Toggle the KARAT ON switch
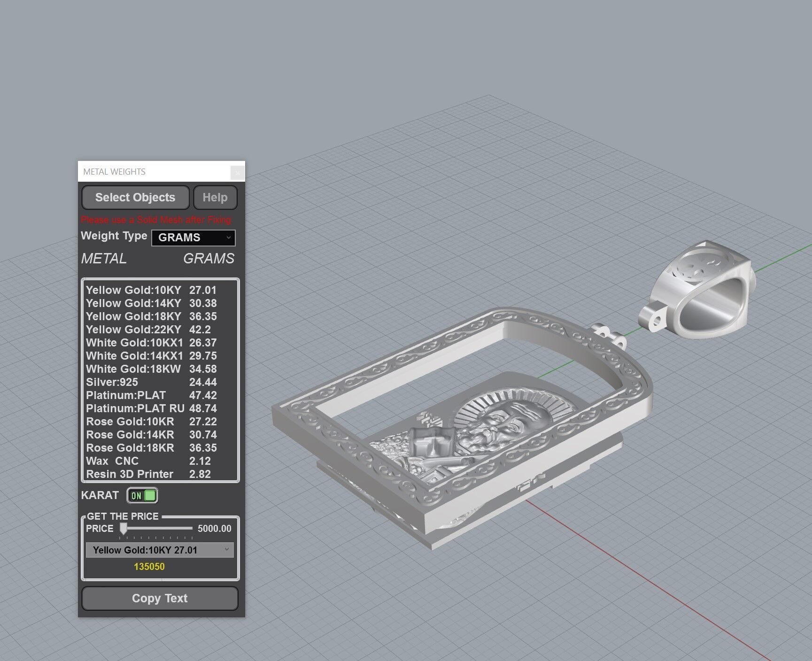 click(x=142, y=496)
